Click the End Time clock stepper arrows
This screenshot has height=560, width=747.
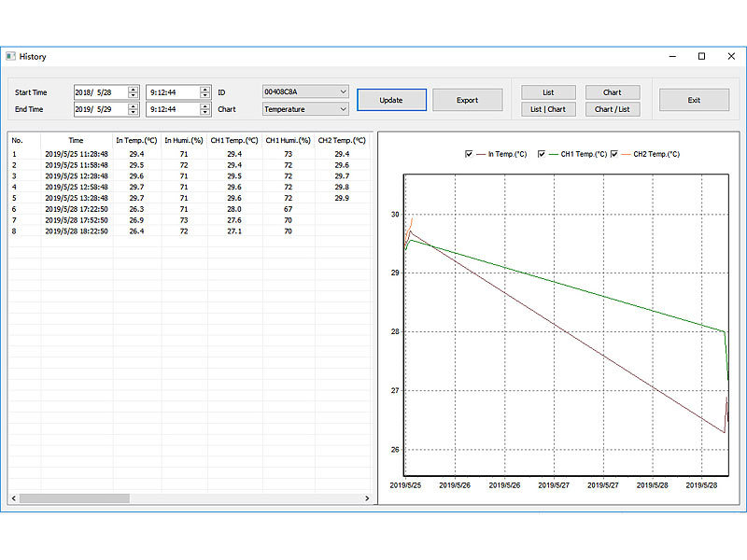tap(204, 109)
